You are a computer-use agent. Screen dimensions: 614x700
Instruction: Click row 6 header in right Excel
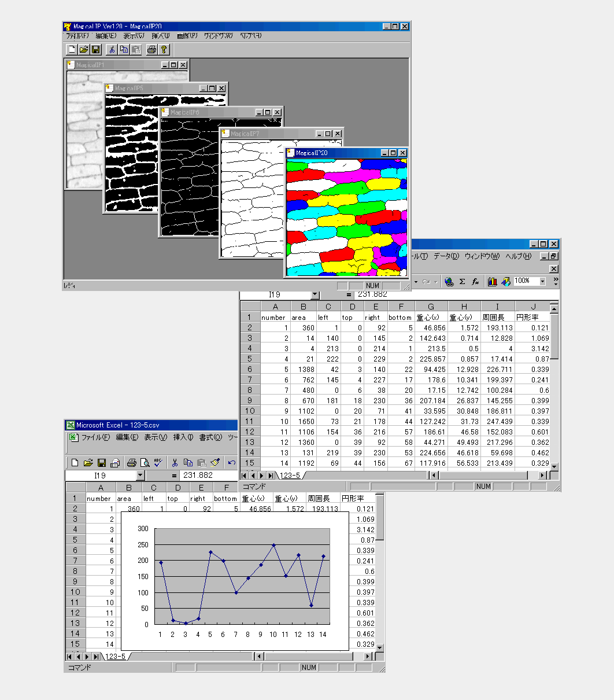[x=250, y=369]
